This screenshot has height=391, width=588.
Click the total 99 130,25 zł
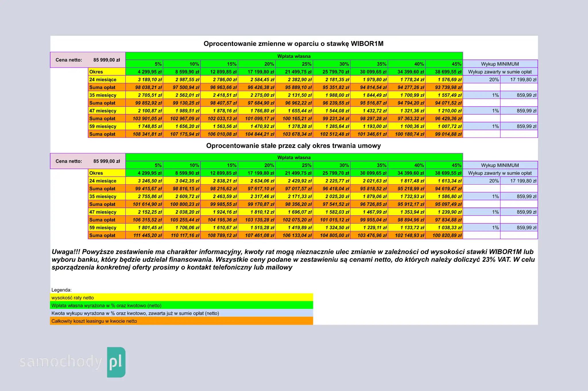click(182, 103)
